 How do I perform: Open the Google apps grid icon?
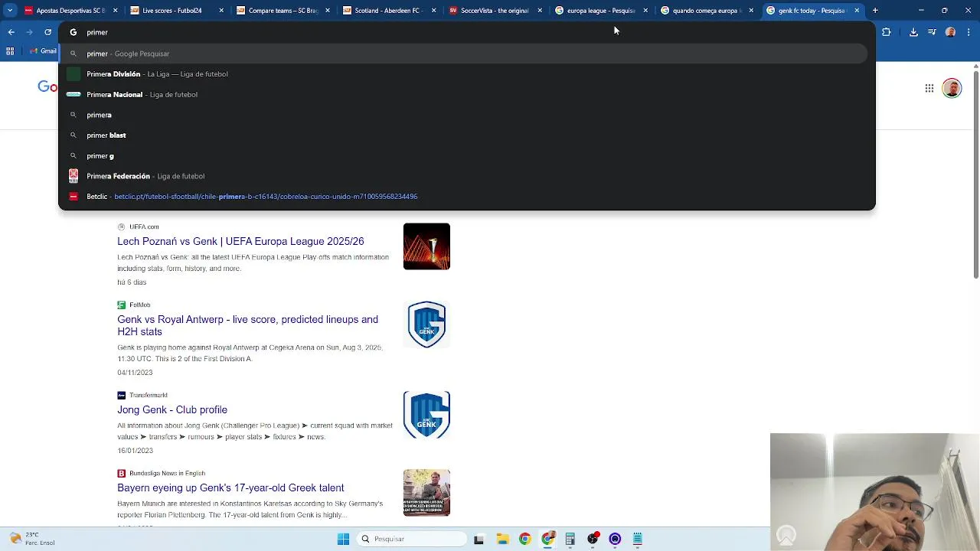[929, 88]
